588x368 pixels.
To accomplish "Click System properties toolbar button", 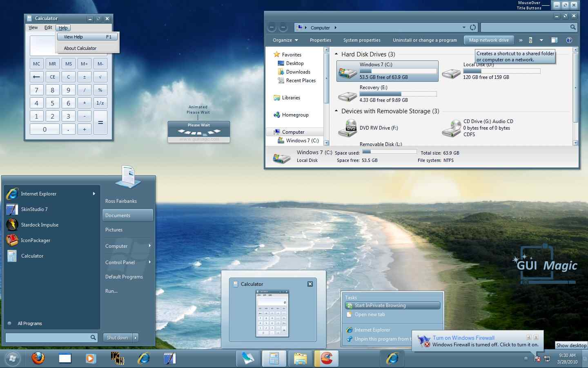I will 362,40.
